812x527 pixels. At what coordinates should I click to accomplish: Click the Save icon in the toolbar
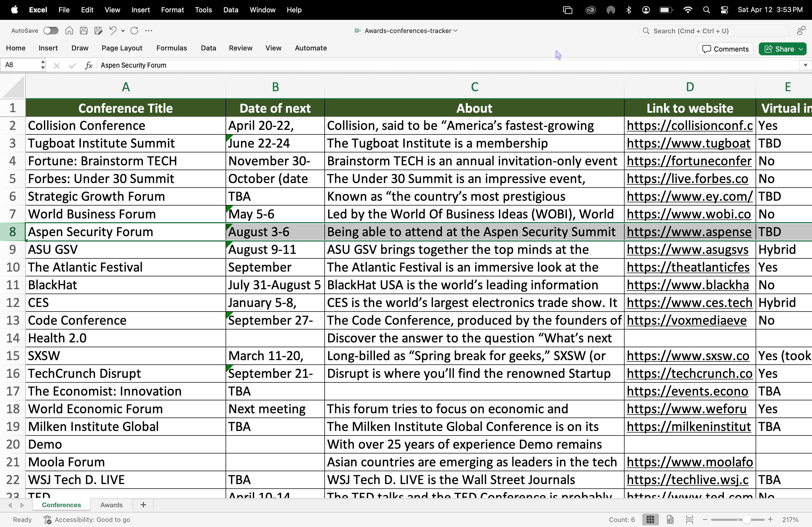tap(84, 31)
